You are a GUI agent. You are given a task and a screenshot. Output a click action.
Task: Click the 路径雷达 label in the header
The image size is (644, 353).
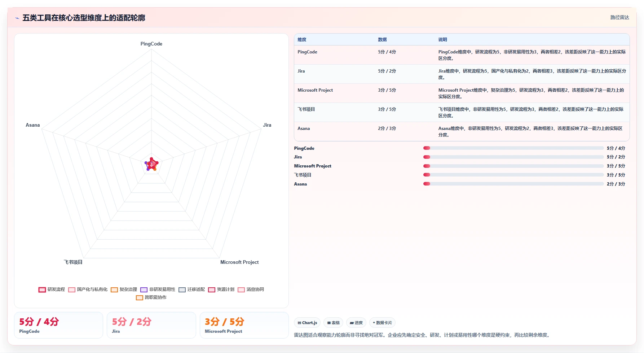coord(619,17)
